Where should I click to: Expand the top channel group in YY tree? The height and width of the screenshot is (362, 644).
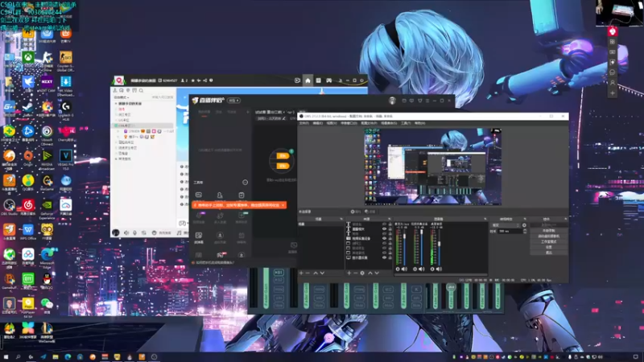(116, 104)
